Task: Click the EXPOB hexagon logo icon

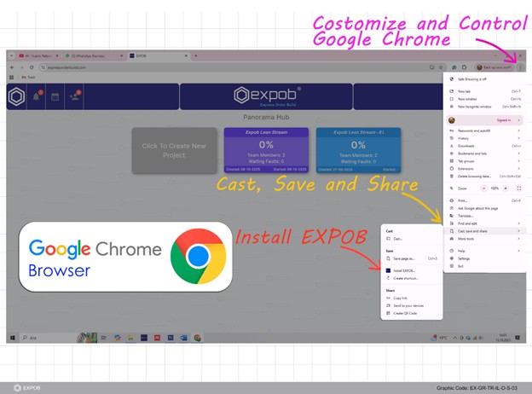Action: (x=16, y=96)
